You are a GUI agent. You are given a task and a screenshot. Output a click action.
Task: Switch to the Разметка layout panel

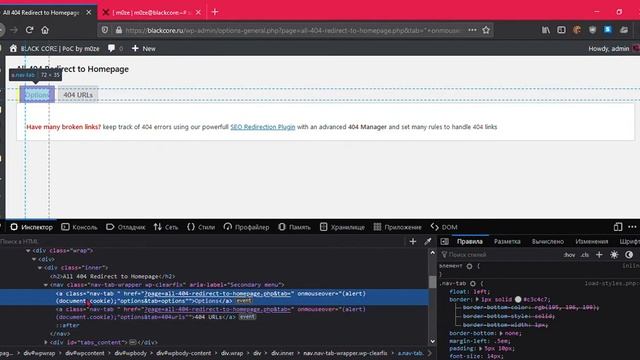(x=507, y=242)
